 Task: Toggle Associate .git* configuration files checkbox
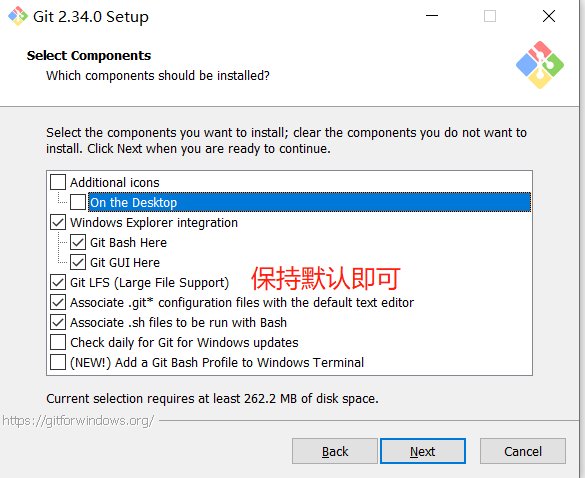58,302
